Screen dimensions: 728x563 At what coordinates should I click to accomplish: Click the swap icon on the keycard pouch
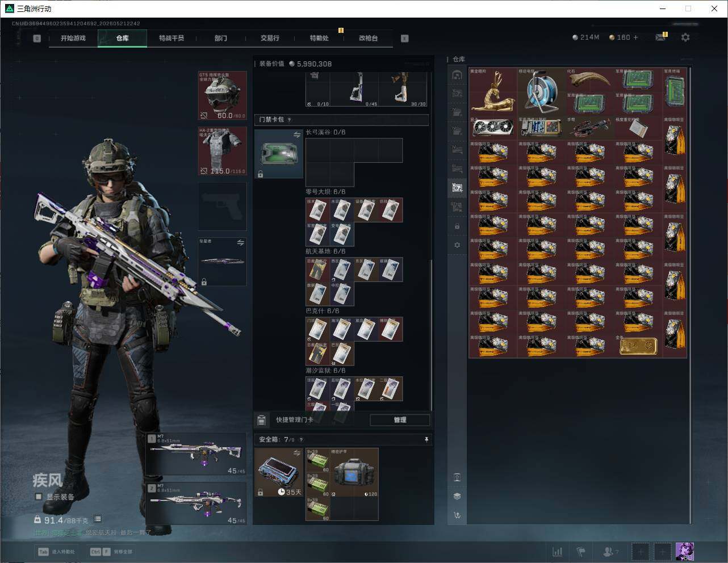click(296, 135)
